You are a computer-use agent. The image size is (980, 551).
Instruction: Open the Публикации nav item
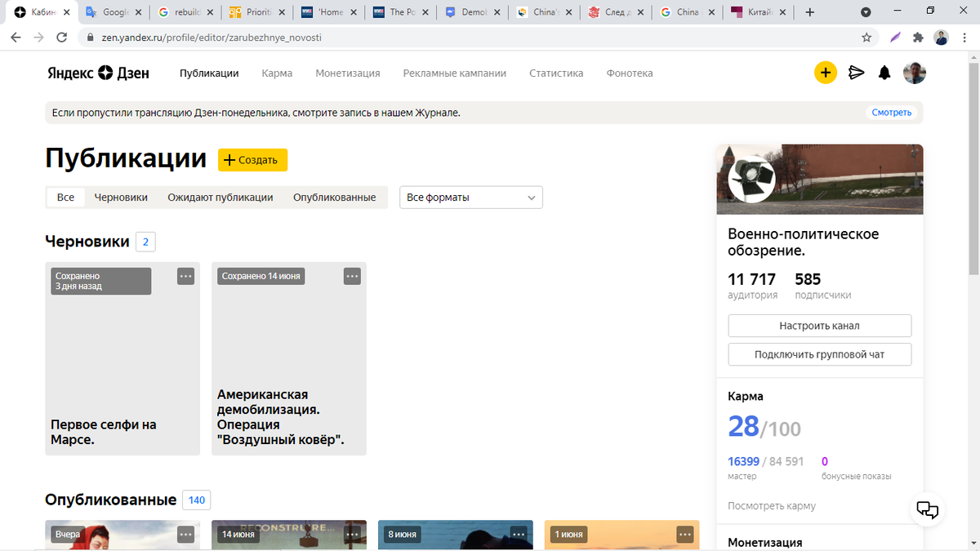point(209,73)
